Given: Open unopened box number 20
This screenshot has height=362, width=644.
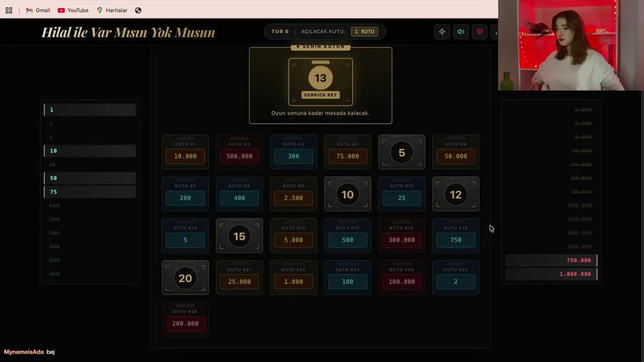Looking at the screenshot, I should point(185,278).
